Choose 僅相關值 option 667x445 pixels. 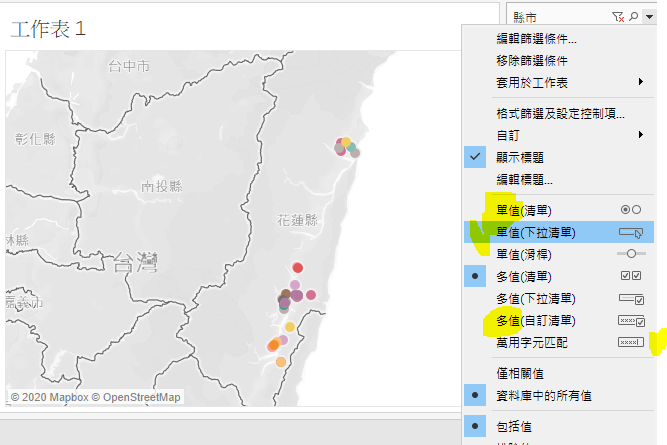559,374
